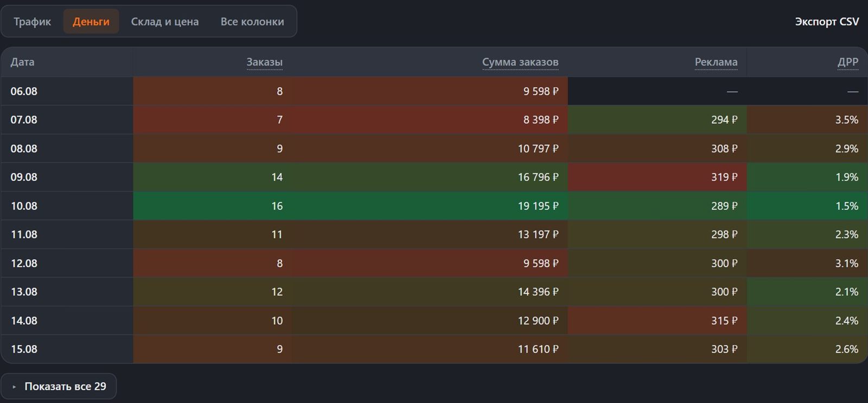Click the green 19 195 ₽ cell
Image resolution: width=868 pixels, height=403 pixels.
430,206
